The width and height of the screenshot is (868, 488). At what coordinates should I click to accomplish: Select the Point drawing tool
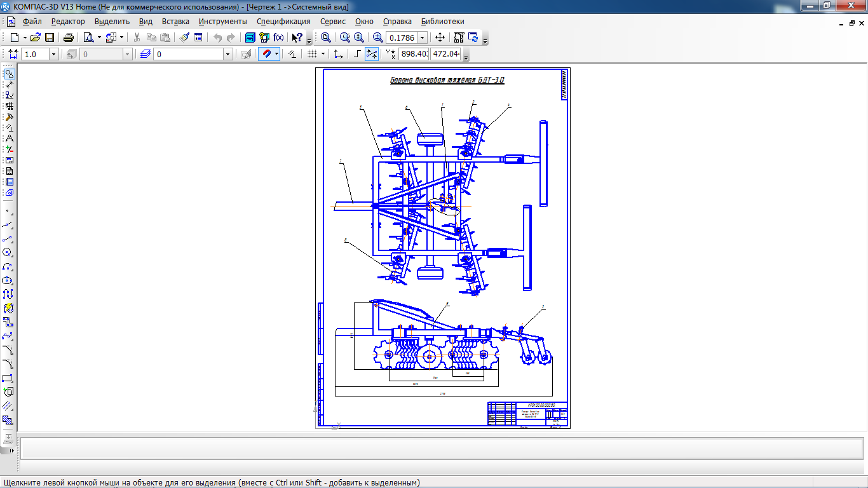[8, 210]
